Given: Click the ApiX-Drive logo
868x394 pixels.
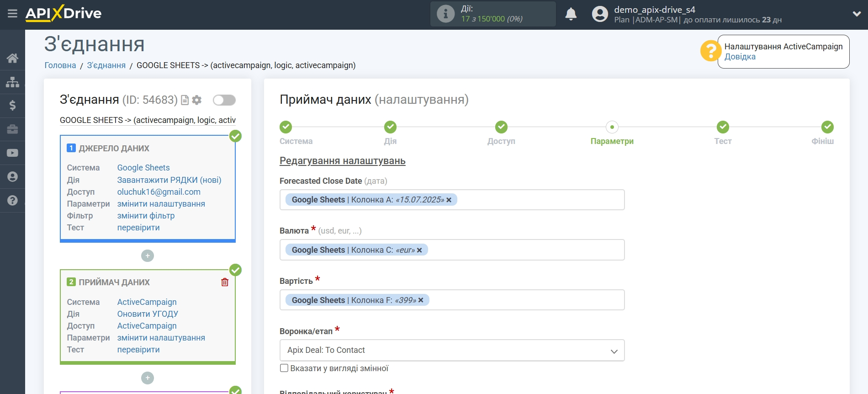Looking at the screenshot, I should click(64, 13).
